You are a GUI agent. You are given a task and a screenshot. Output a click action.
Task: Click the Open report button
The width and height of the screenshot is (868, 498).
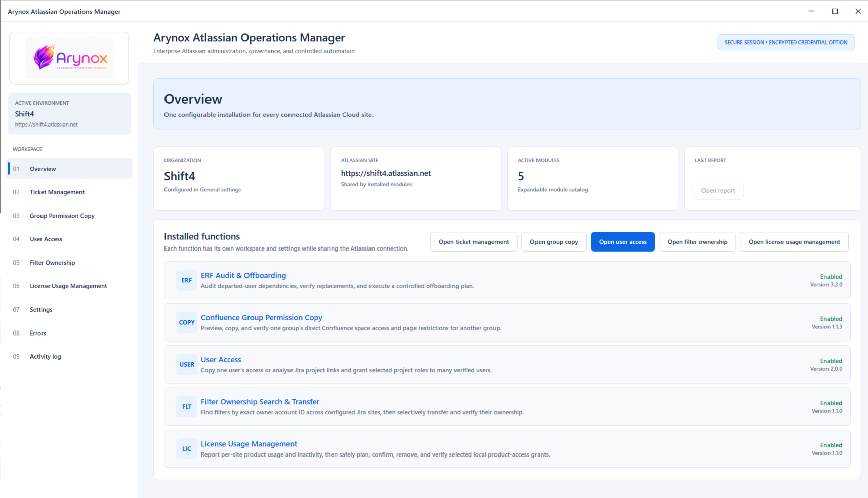(718, 190)
